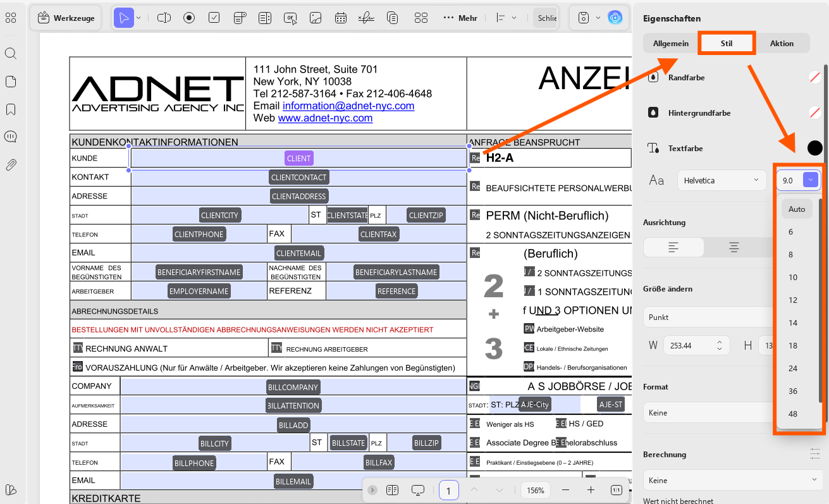829x504 pixels.
Task: Select the dropdown field tool
Action: (240, 18)
